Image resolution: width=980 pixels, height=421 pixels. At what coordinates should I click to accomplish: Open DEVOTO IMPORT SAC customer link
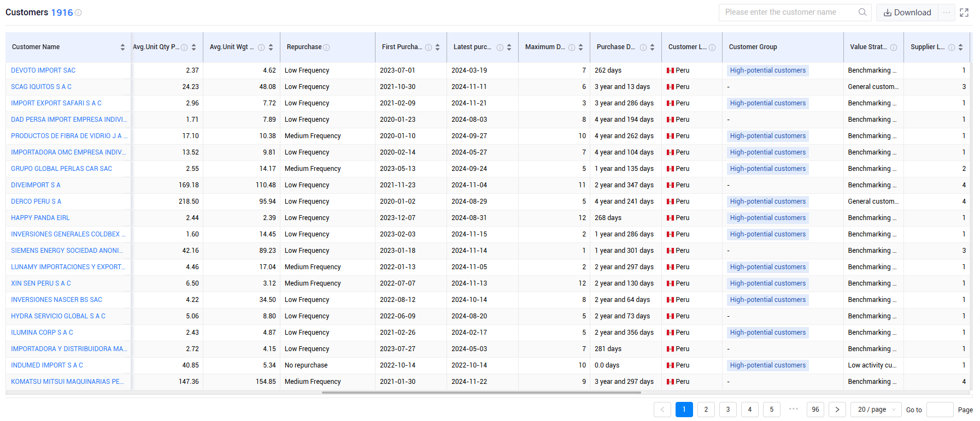pos(43,70)
